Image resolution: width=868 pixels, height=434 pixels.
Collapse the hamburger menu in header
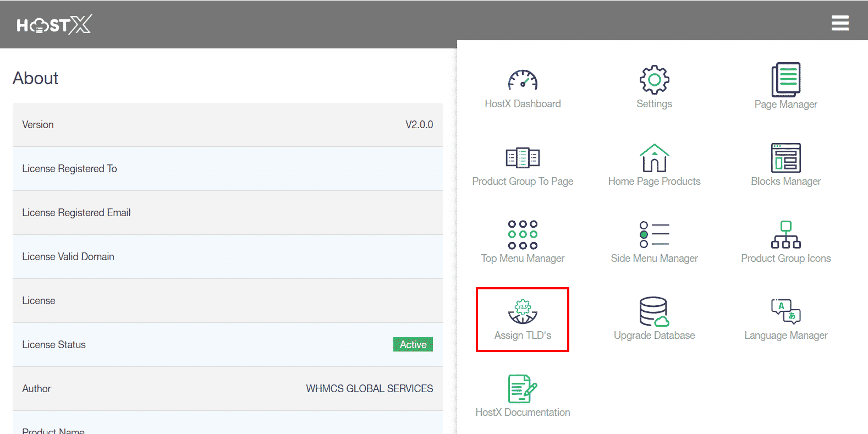pyautogui.click(x=840, y=23)
